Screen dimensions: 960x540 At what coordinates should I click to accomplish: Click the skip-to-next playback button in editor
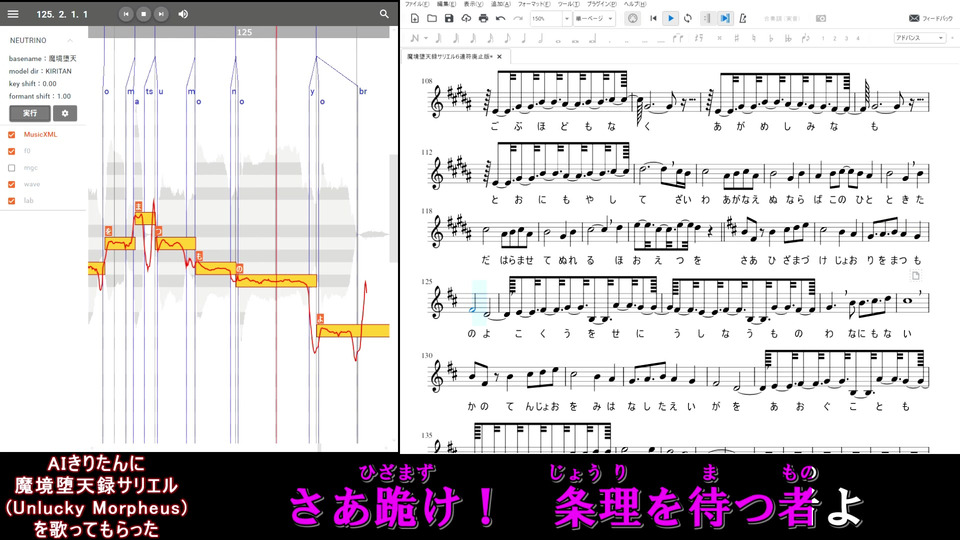(161, 13)
